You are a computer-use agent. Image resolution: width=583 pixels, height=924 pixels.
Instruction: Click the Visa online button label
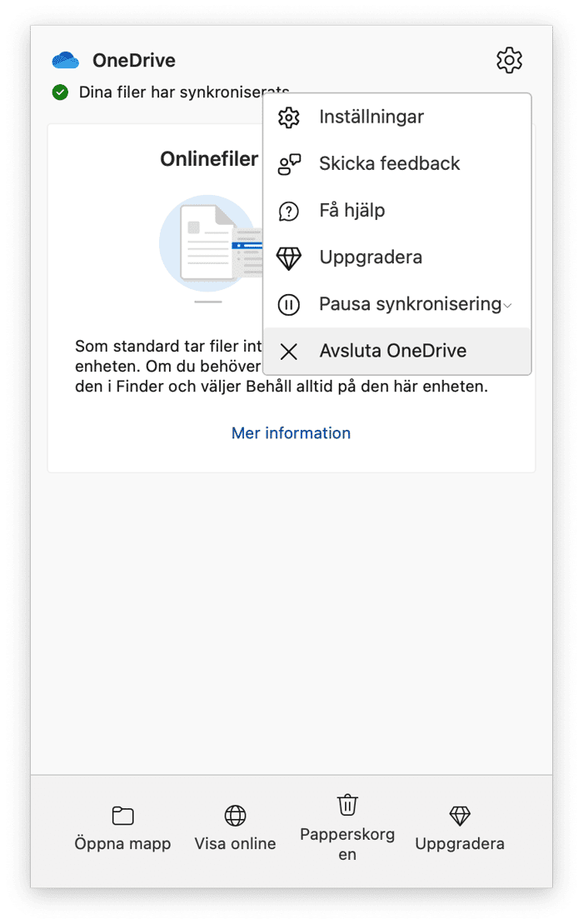click(235, 844)
